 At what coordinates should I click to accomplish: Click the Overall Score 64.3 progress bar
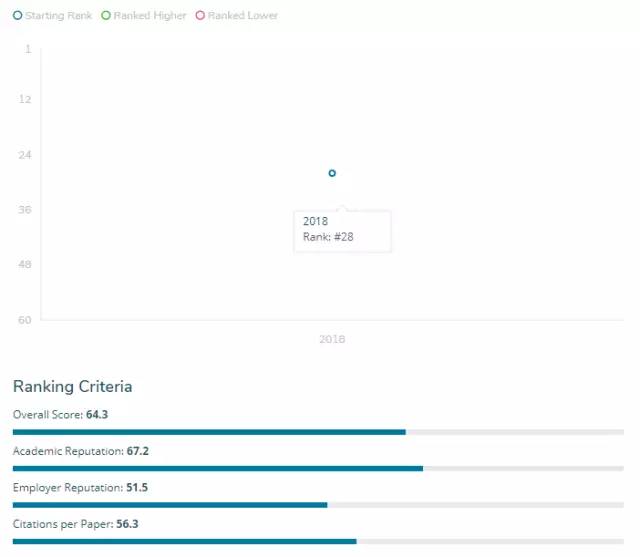pyautogui.click(x=318, y=432)
